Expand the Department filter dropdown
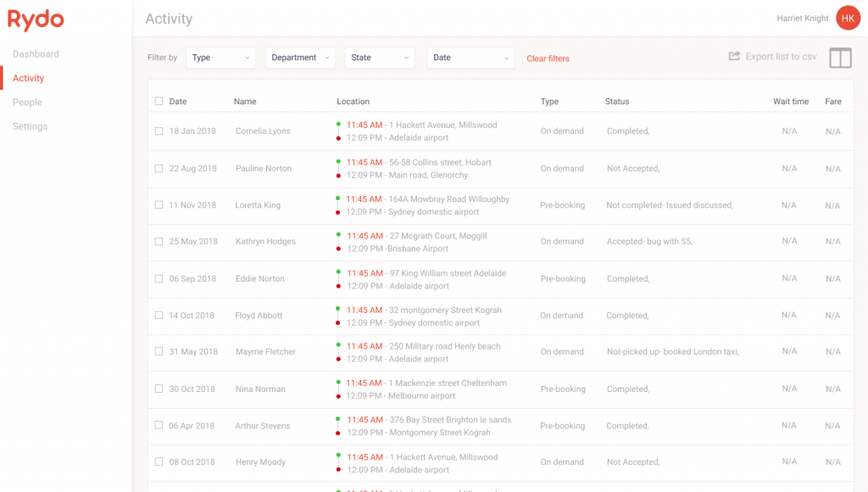 (x=300, y=58)
